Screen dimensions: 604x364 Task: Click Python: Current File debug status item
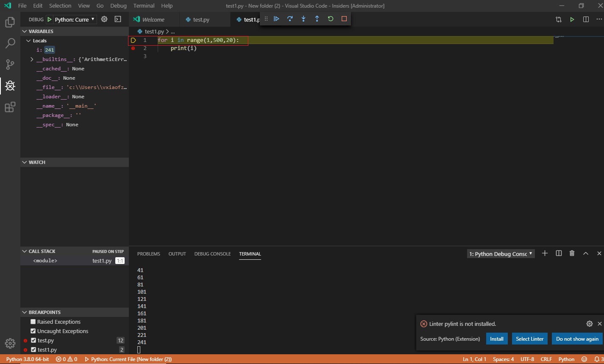[128, 359]
